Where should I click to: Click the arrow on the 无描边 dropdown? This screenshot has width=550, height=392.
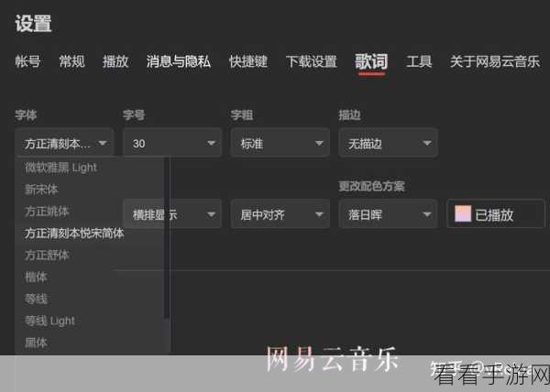coord(427,143)
